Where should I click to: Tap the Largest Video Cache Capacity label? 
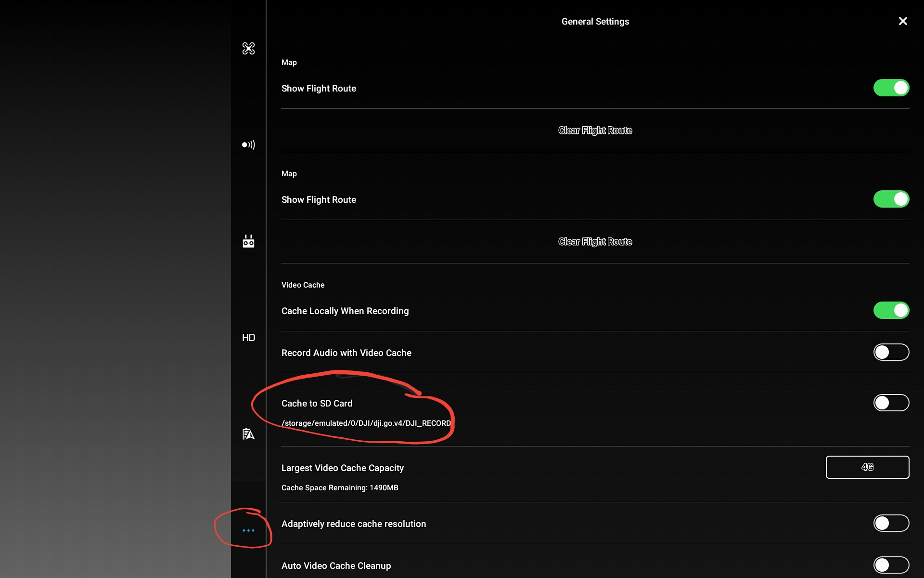coord(343,468)
